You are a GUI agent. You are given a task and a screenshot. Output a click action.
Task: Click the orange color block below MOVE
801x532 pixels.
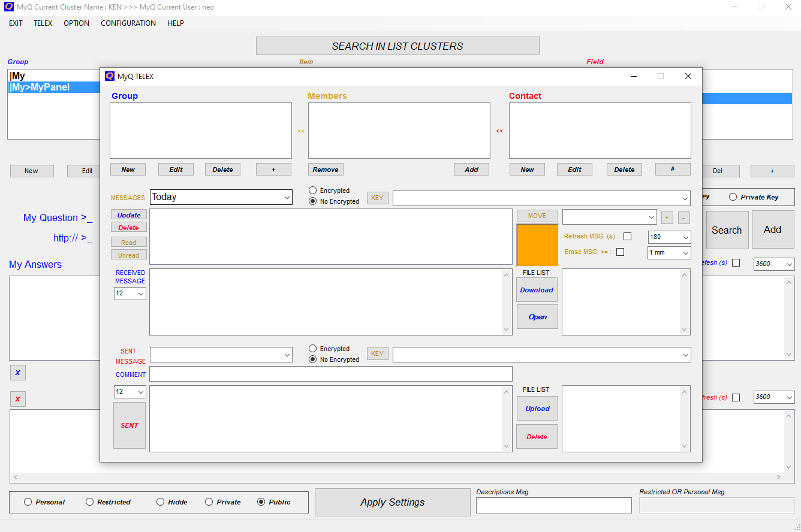(x=537, y=245)
